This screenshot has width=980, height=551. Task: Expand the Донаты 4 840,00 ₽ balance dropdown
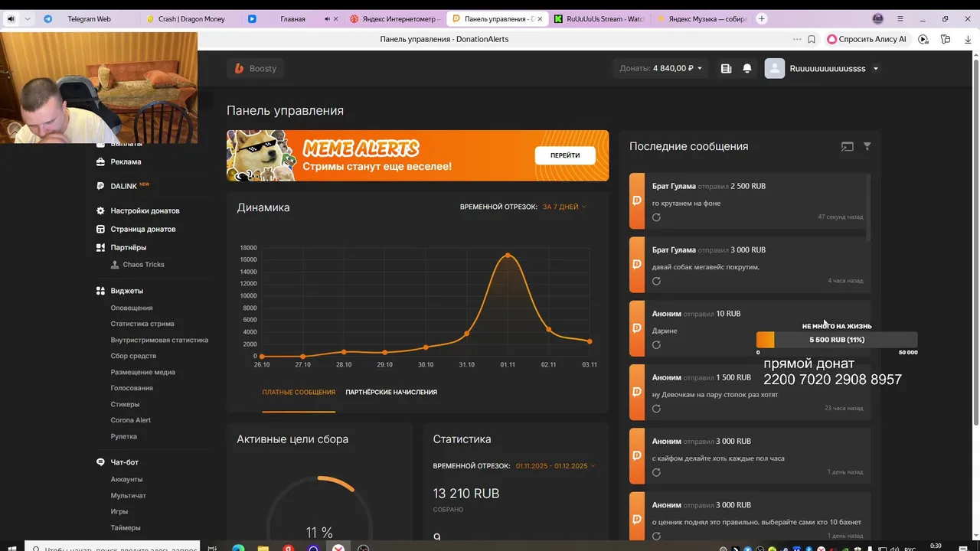tap(661, 68)
